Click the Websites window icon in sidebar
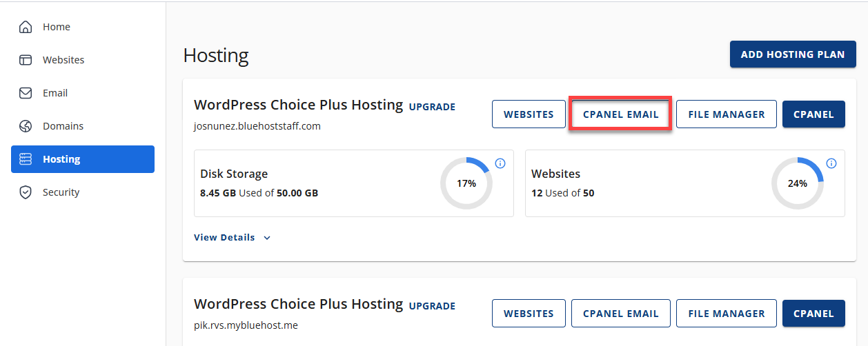 26,60
